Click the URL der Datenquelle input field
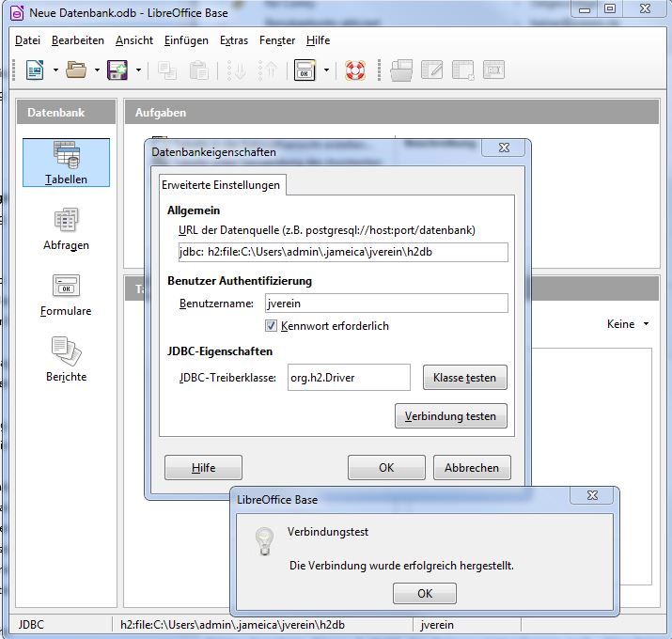This screenshot has height=639, width=672. coord(343,252)
